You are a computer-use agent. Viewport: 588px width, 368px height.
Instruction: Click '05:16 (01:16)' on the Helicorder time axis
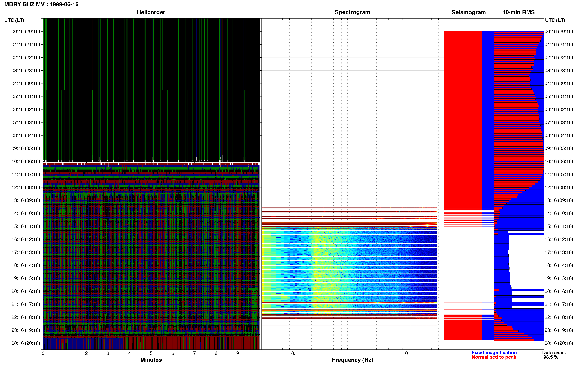pos(26,96)
